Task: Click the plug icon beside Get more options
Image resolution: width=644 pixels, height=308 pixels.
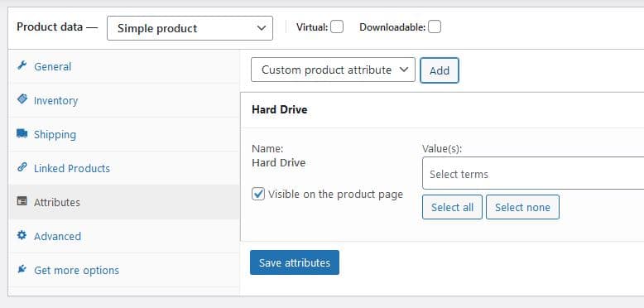Action: point(22,269)
